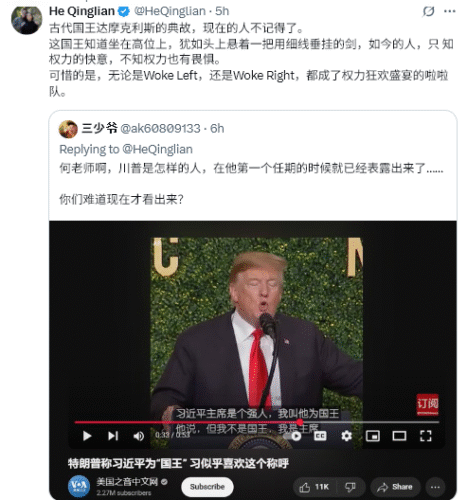Switch to theater mode icon
Viewport: 467px width, 500px height.
coord(399,436)
